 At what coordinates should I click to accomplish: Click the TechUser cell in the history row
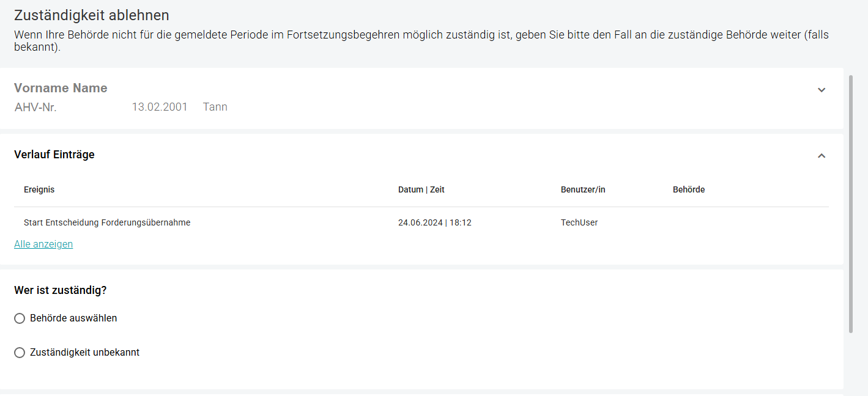coord(579,222)
